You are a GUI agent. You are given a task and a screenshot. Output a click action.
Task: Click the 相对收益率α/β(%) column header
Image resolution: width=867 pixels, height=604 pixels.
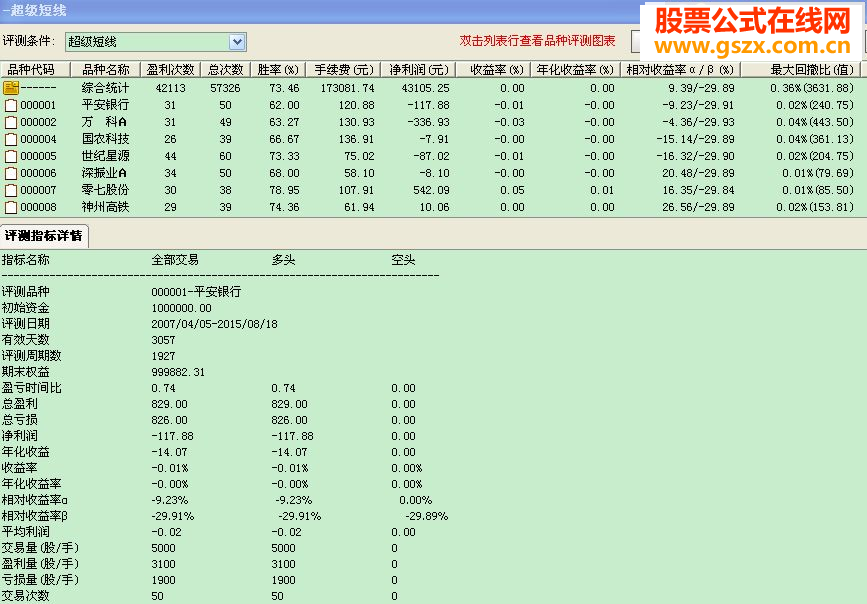(x=680, y=70)
